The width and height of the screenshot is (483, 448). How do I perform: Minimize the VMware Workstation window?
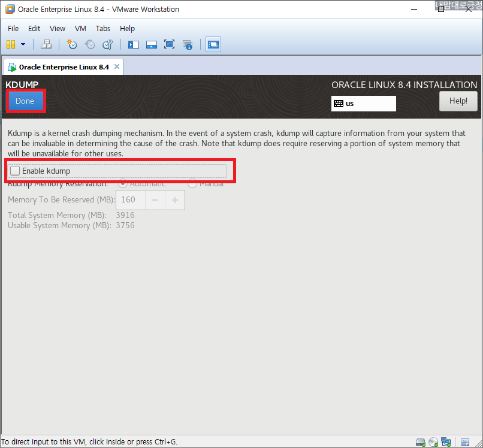414,9
